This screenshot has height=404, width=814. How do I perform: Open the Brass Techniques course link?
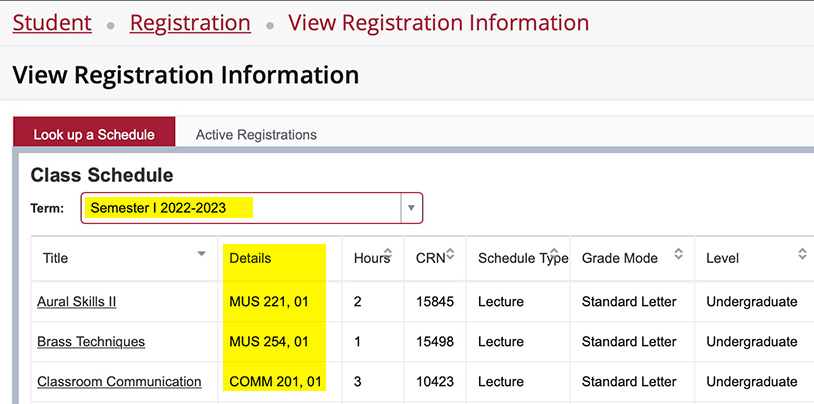click(91, 342)
